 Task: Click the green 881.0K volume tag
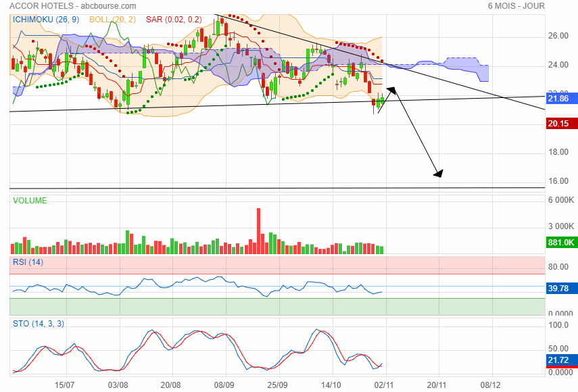click(561, 243)
